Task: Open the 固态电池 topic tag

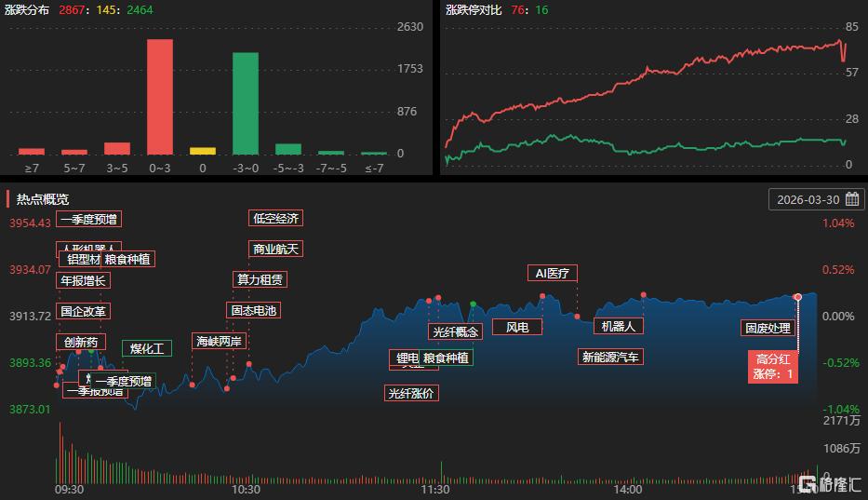Action: point(253,310)
